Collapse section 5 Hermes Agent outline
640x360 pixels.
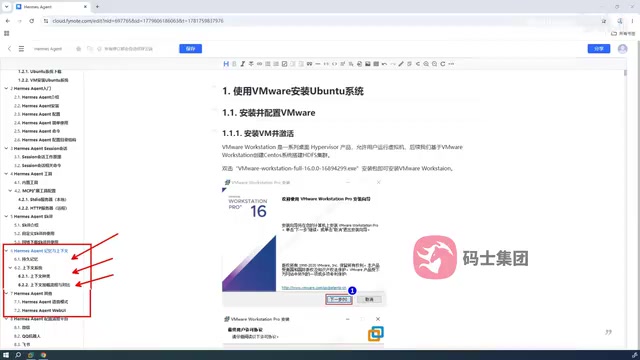tap(6, 216)
